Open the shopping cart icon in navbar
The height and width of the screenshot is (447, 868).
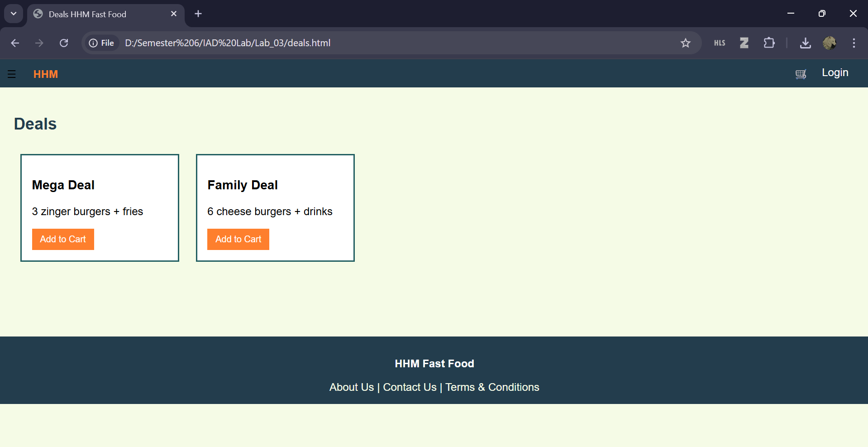801,74
